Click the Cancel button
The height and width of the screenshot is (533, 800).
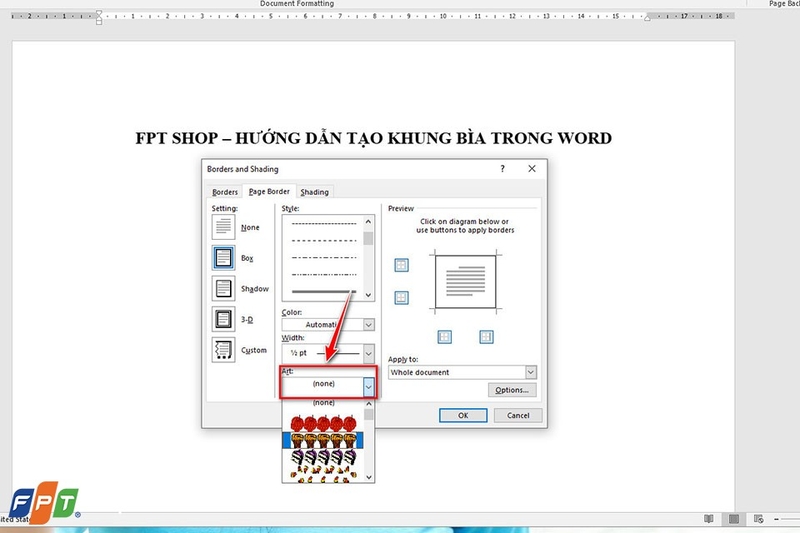518,415
